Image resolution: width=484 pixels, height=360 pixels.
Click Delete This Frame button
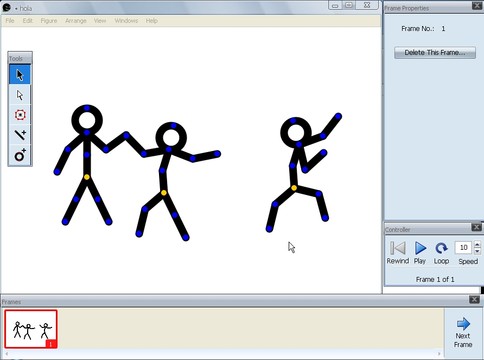pos(435,53)
